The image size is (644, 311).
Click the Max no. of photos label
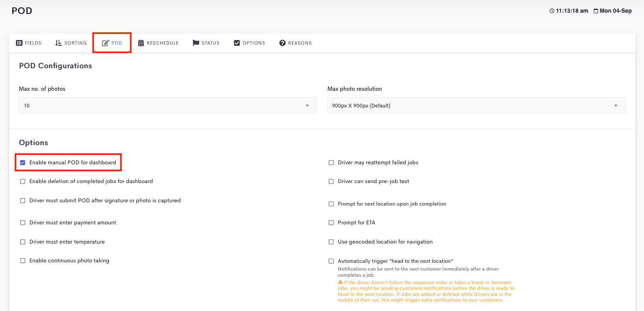tap(42, 89)
